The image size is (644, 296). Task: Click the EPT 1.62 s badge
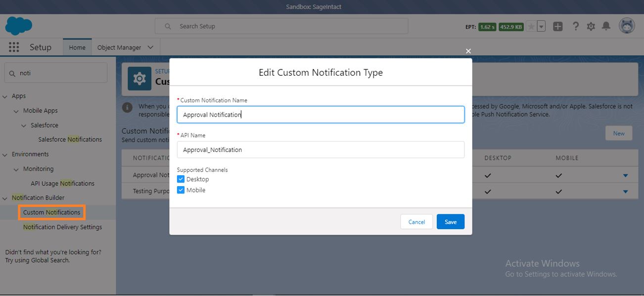point(487,27)
